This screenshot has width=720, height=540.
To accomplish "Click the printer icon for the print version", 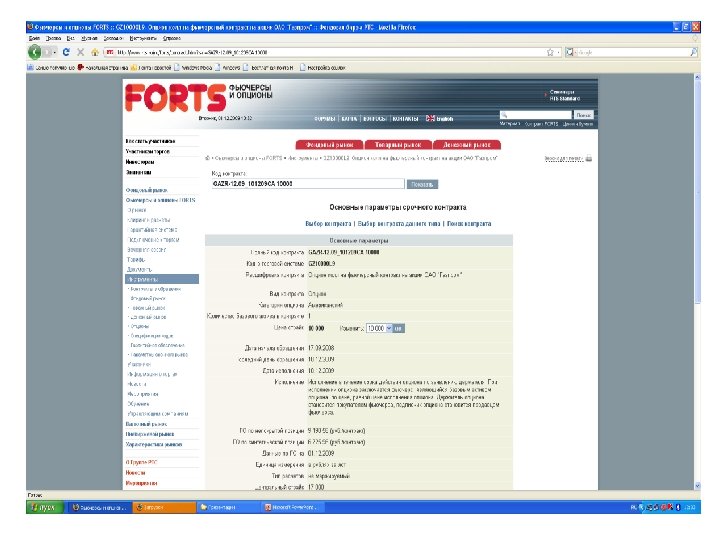I will 589,158.
